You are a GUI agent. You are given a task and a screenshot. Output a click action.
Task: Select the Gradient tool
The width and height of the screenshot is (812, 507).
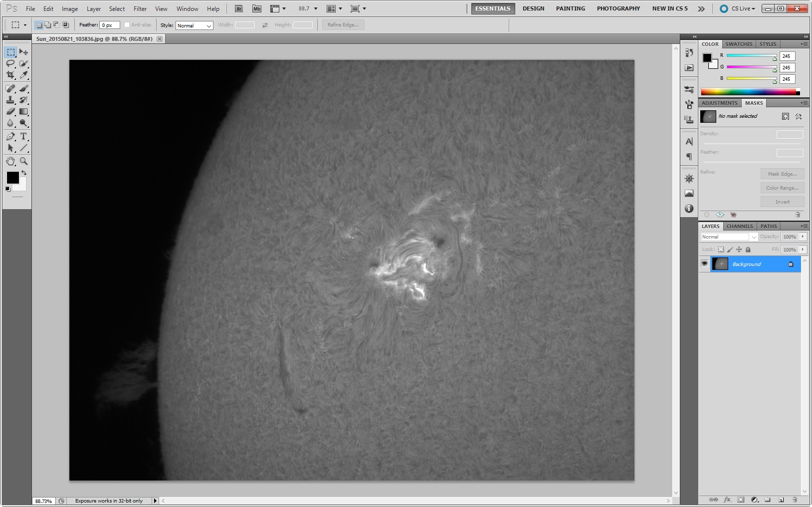point(23,111)
